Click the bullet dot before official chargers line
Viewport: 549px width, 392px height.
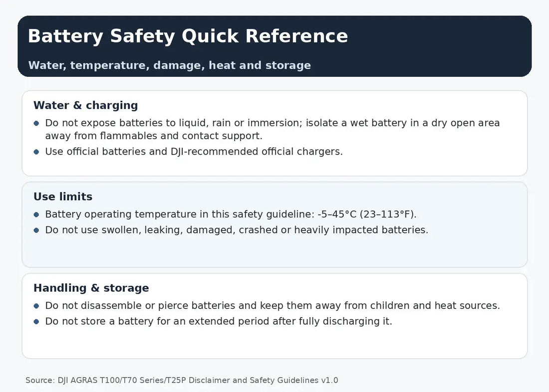point(36,152)
